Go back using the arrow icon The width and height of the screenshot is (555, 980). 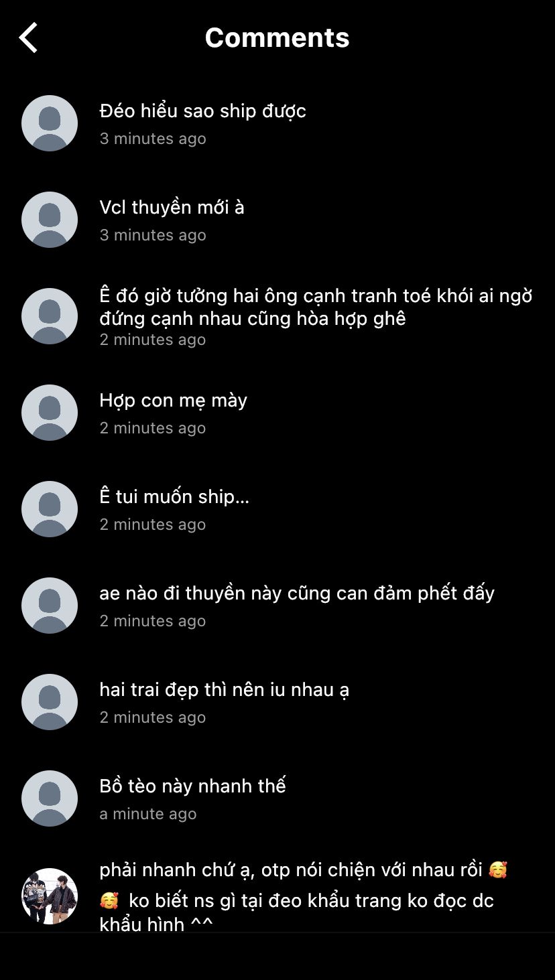[28, 38]
